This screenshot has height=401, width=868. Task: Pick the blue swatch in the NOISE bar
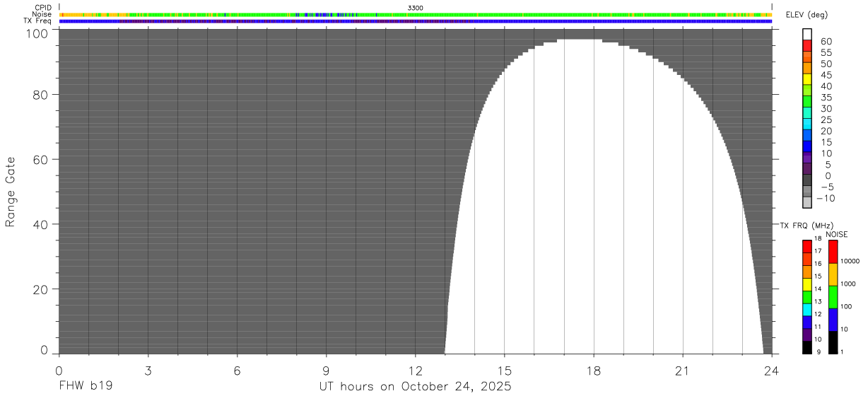833,320
